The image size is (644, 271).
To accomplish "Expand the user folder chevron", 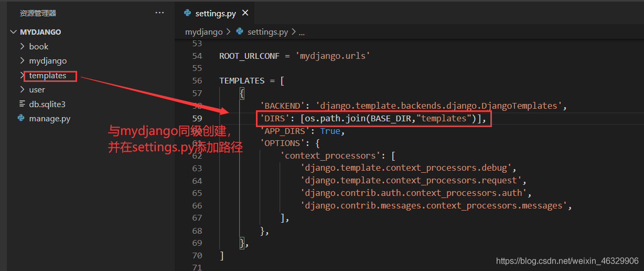I will tap(22, 89).
